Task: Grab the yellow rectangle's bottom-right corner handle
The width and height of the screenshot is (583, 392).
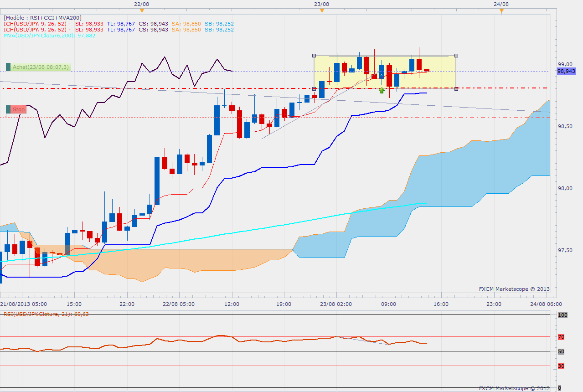Action: pyautogui.click(x=456, y=88)
